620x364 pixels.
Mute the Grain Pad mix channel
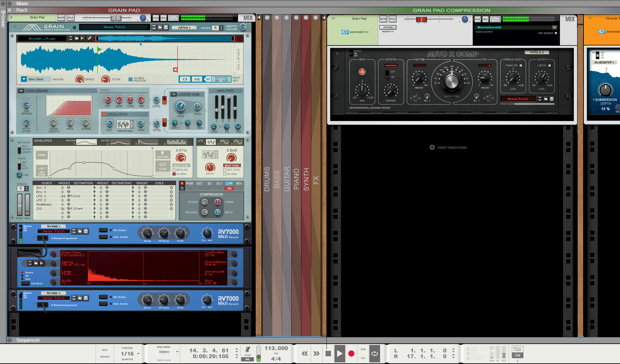click(x=61, y=17)
